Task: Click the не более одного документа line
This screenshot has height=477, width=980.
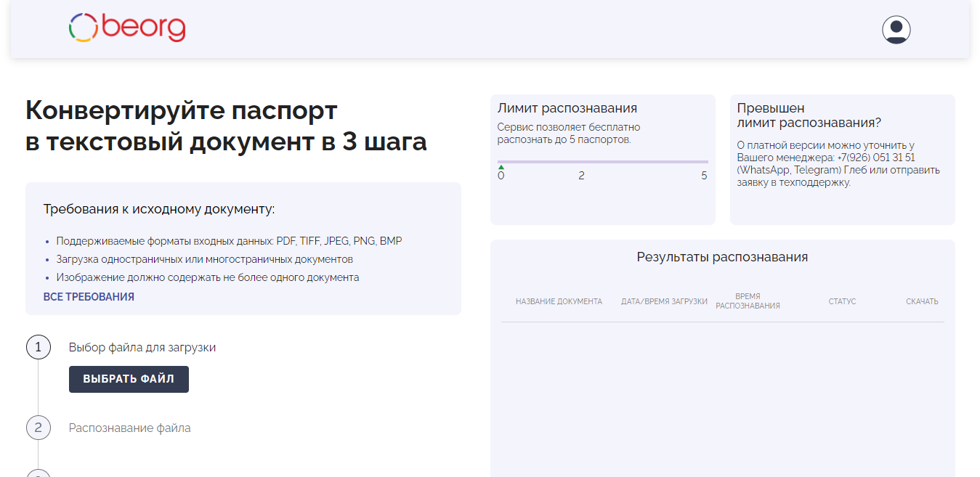Action: tap(207, 277)
